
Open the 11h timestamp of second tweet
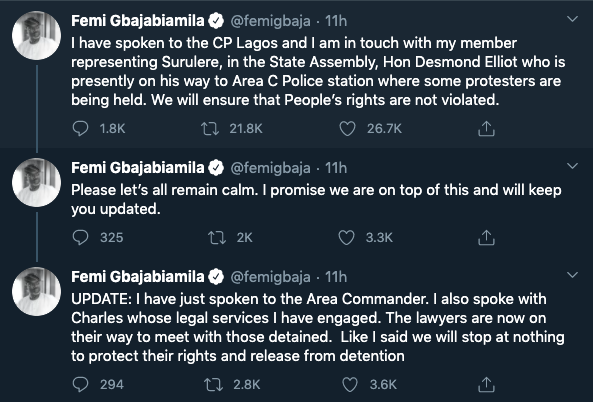[336, 168]
